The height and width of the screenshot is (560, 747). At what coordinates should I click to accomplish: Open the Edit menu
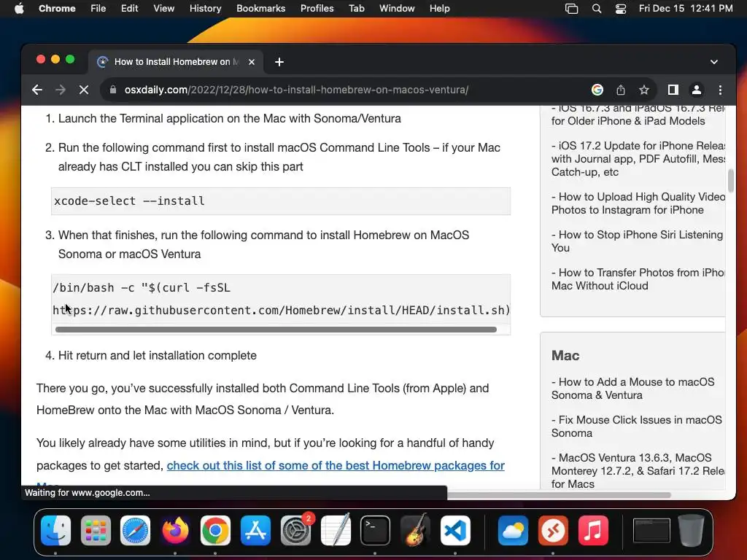(129, 9)
